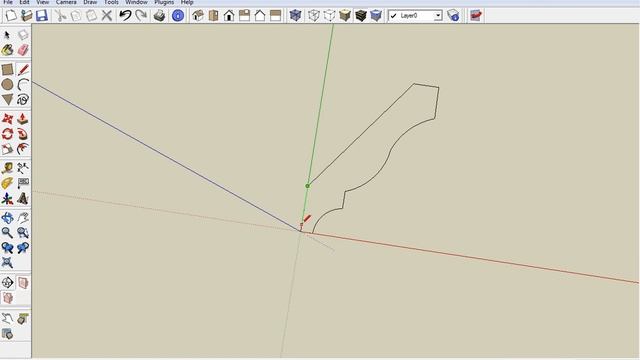Viewport: 640px width, 360px height.
Task: Open the Window menu
Action: (136, 2)
